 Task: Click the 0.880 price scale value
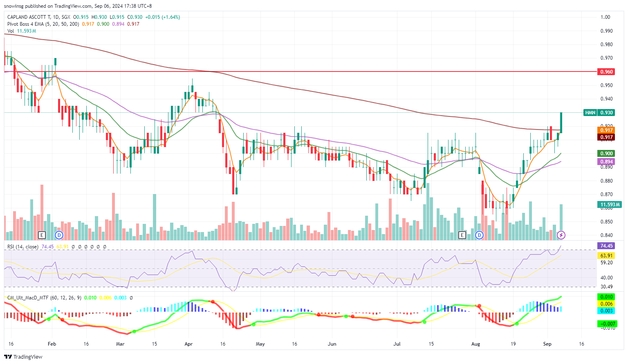(606, 181)
